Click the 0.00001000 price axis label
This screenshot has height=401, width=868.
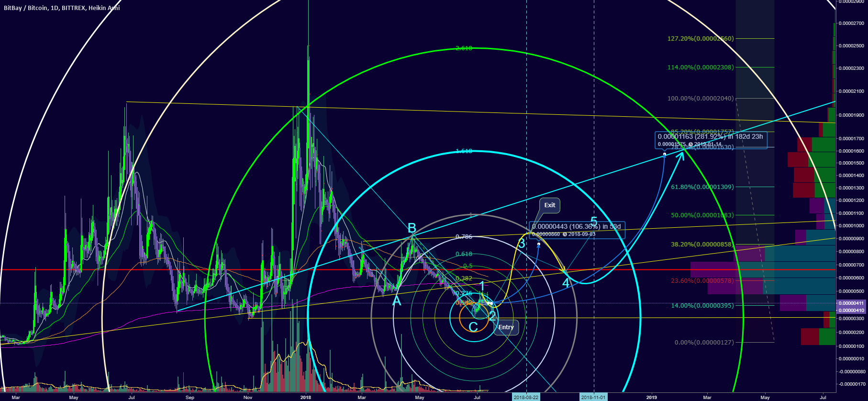pos(852,226)
